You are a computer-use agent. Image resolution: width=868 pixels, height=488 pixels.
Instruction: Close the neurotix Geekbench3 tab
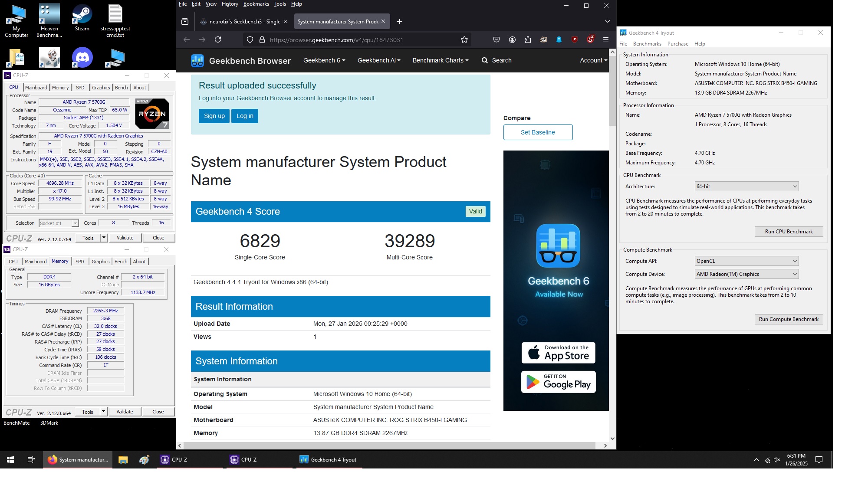coord(286,21)
